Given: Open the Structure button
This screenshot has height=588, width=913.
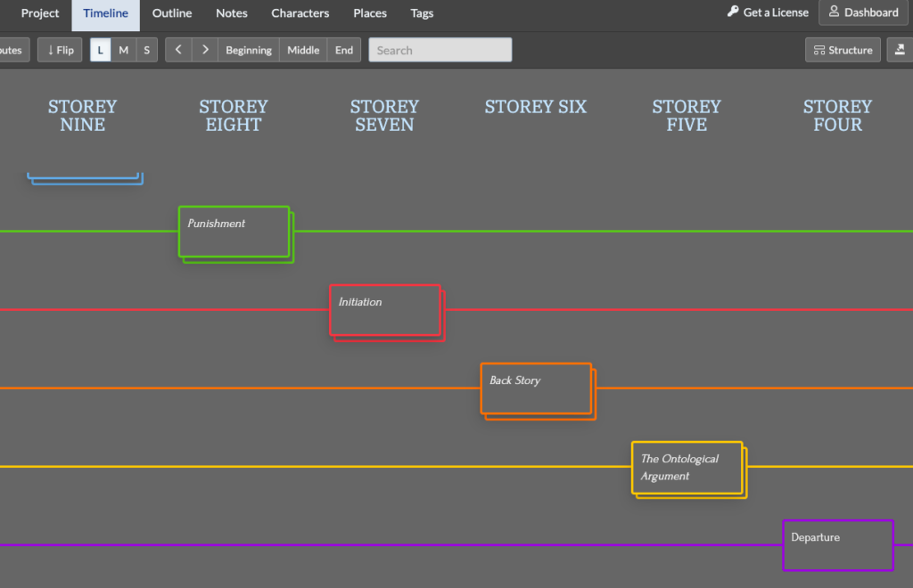Looking at the screenshot, I should point(843,50).
